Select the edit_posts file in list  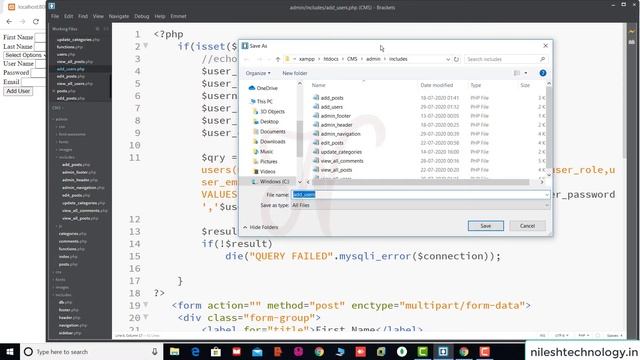point(328,143)
